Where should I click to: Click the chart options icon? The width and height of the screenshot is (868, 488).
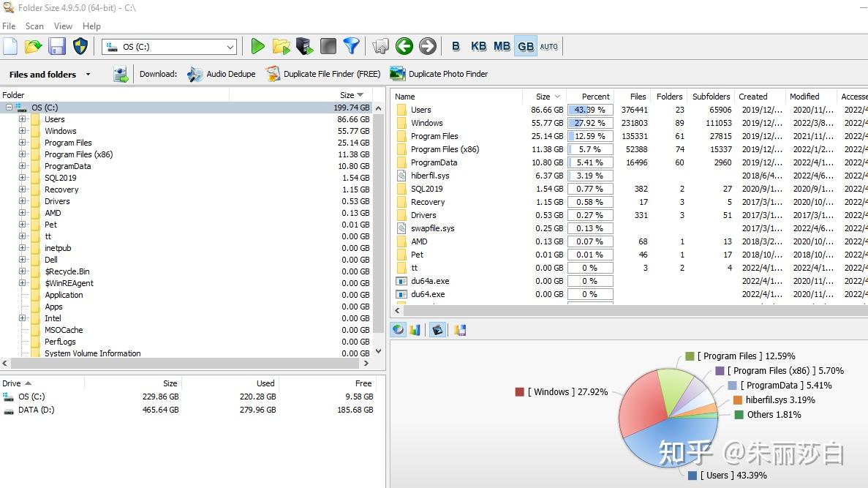click(460, 330)
